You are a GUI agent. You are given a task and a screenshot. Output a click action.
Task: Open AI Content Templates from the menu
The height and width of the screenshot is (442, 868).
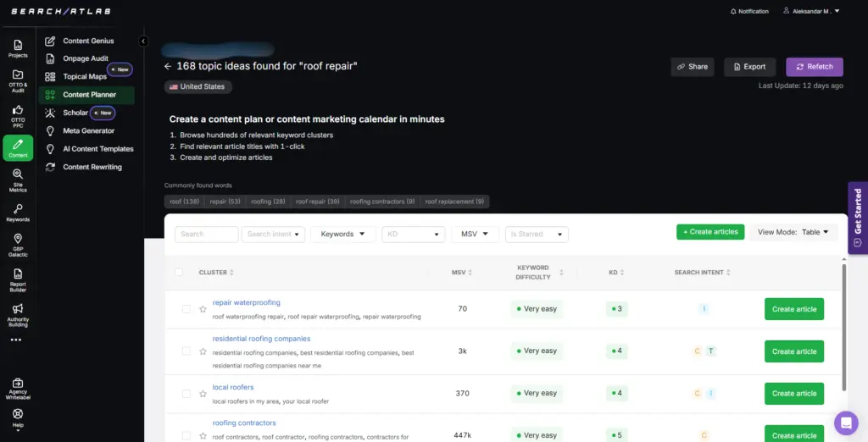coord(98,149)
